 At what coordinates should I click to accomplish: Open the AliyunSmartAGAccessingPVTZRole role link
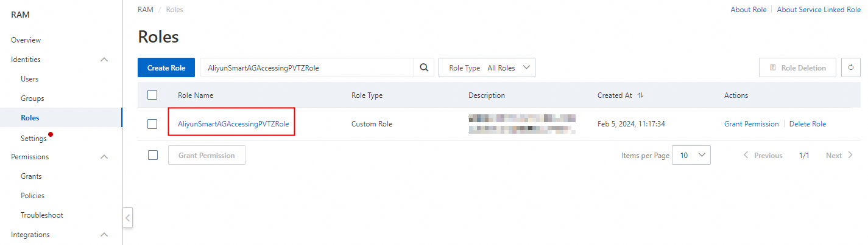point(233,124)
